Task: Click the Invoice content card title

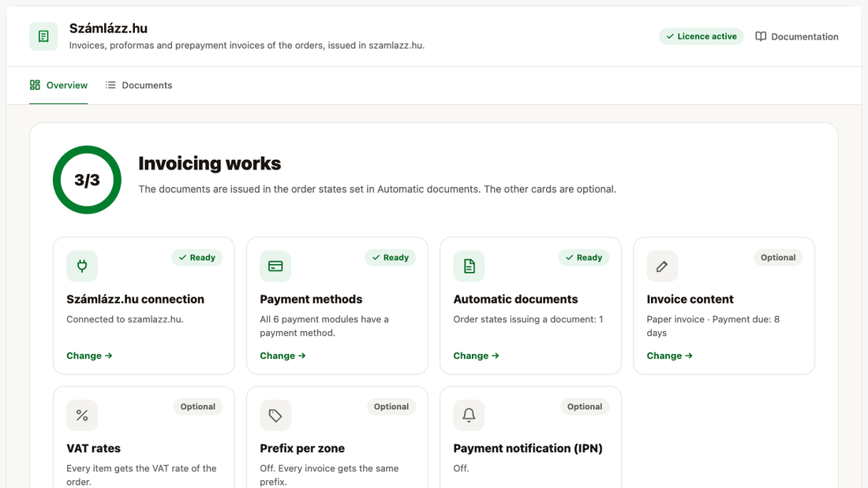Action: pos(690,300)
